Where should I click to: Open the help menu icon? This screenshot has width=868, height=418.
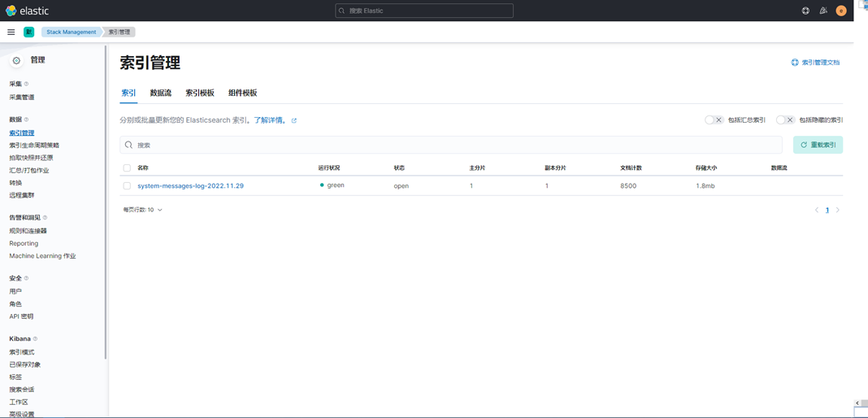(806, 11)
